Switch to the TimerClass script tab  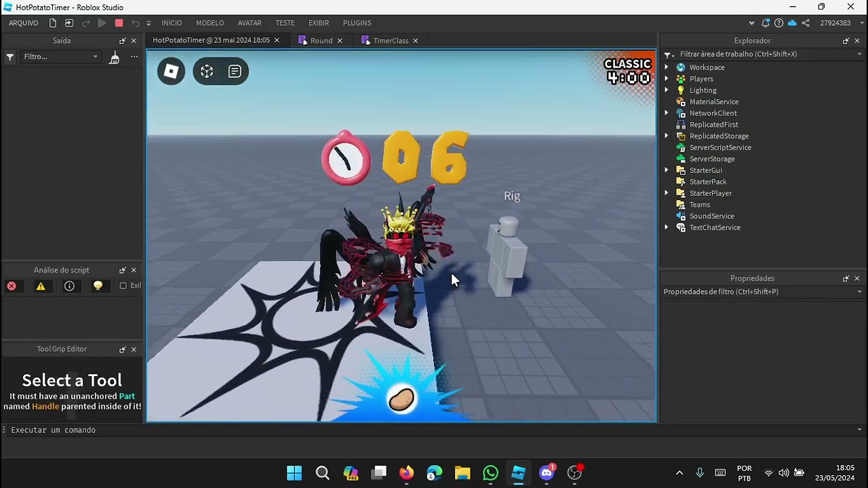coord(391,41)
